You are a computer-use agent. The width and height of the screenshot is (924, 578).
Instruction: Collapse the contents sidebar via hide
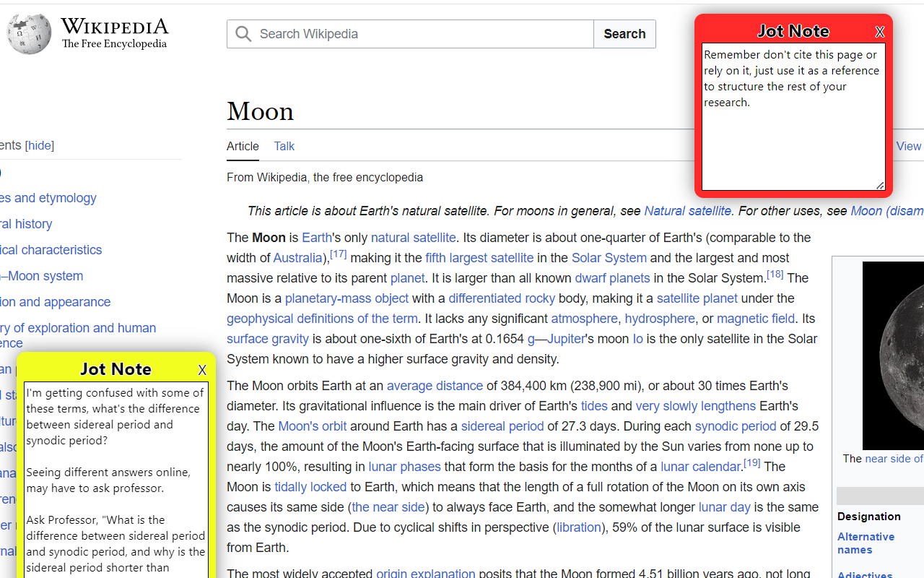[x=39, y=145]
